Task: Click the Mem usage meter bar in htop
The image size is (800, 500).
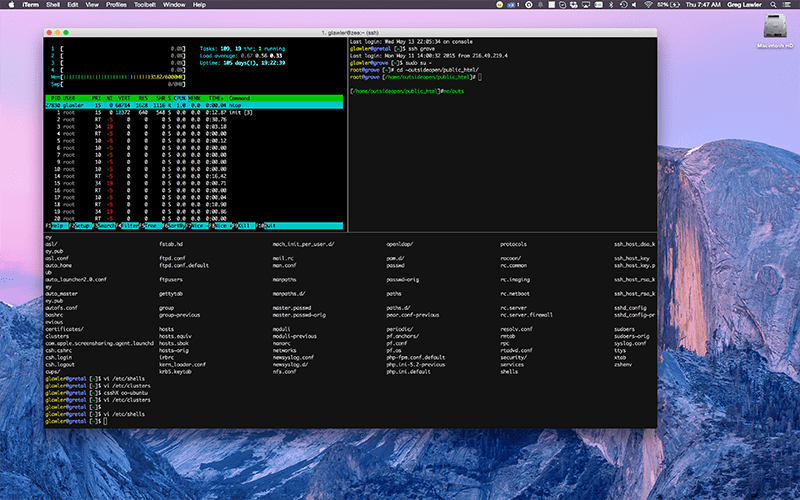Action: coord(118,77)
